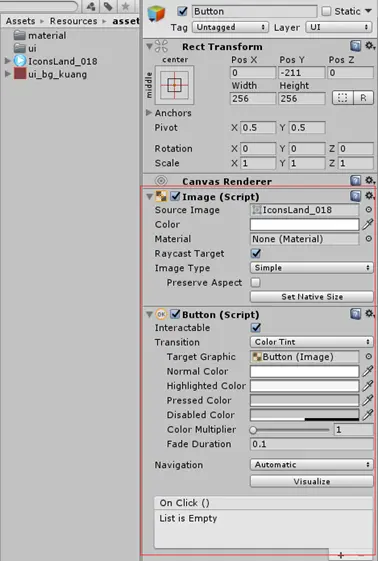This screenshot has height=561, width=378.
Task: Click Target Graphic object picker circle
Action: [x=368, y=356]
